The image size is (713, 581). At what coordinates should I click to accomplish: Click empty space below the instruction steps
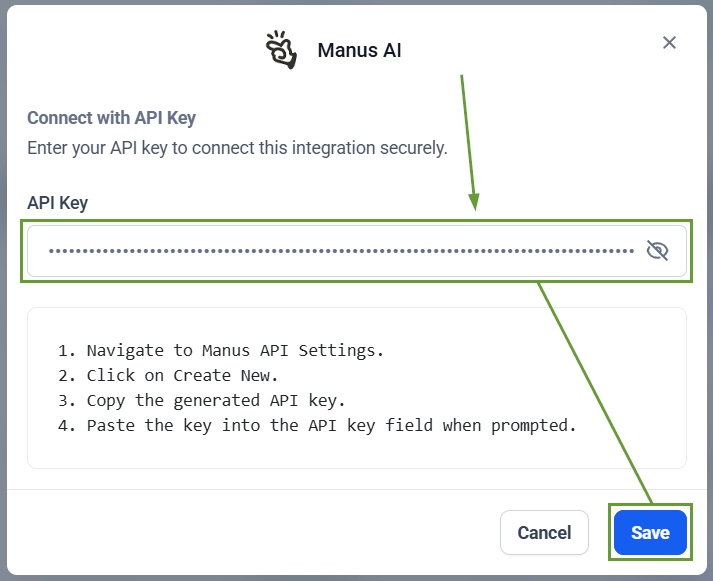[356, 453]
